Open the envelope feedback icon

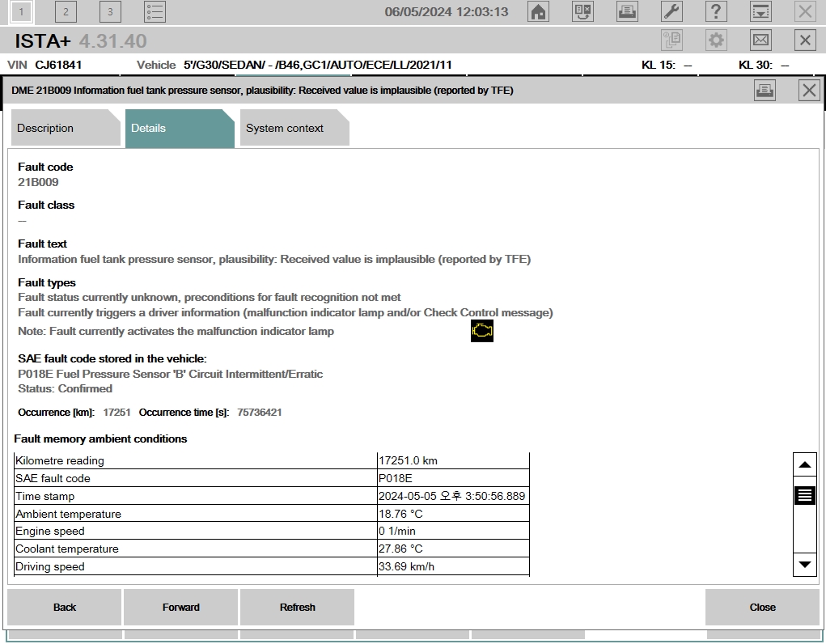pyautogui.click(x=760, y=40)
